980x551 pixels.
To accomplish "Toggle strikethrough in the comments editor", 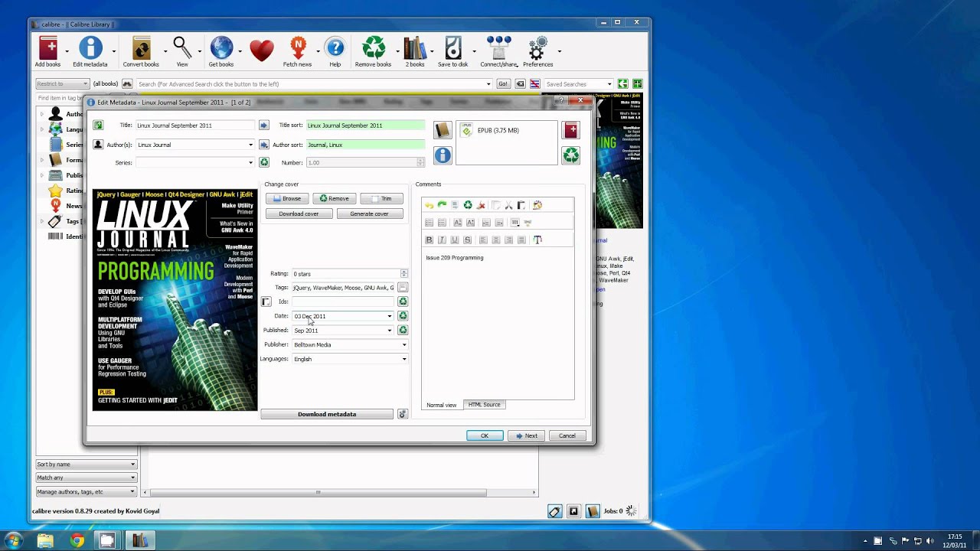I will click(x=468, y=240).
